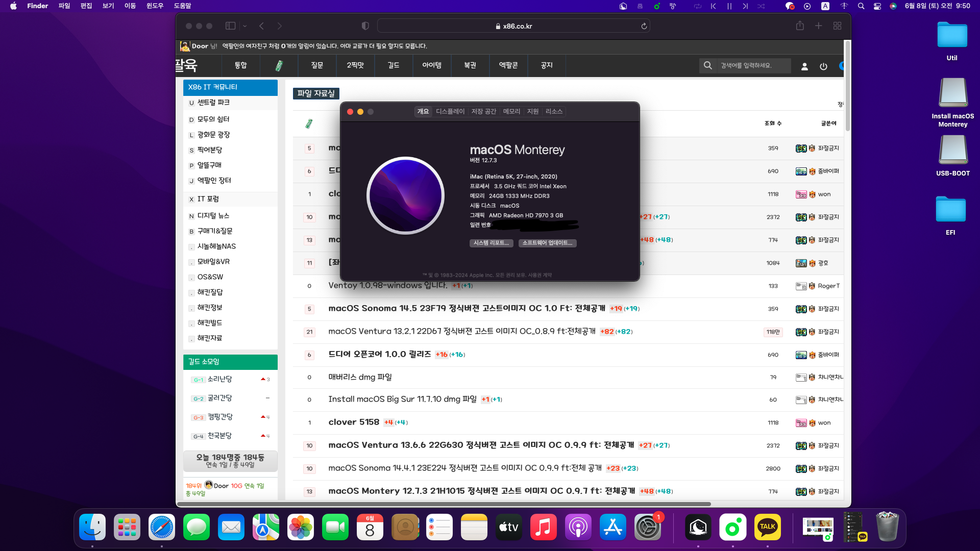Open Reminders app in Dock
This screenshot has height=551, width=980.
(439, 528)
